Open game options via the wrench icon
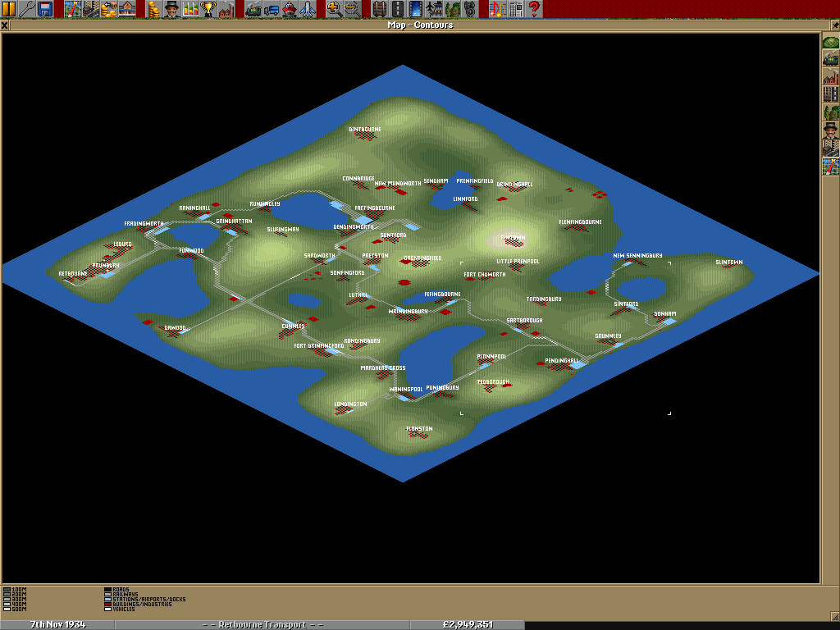840x630 pixels. click(27, 8)
